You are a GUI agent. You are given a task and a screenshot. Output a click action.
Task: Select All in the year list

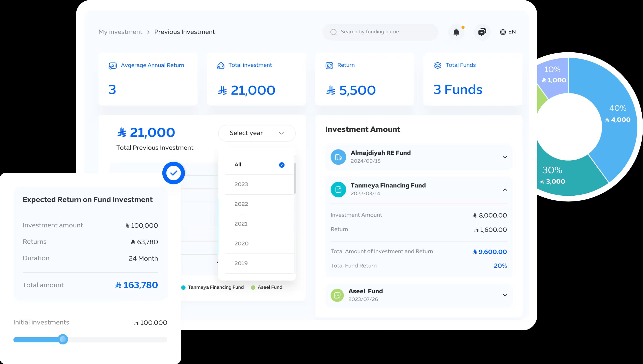click(260, 165)
